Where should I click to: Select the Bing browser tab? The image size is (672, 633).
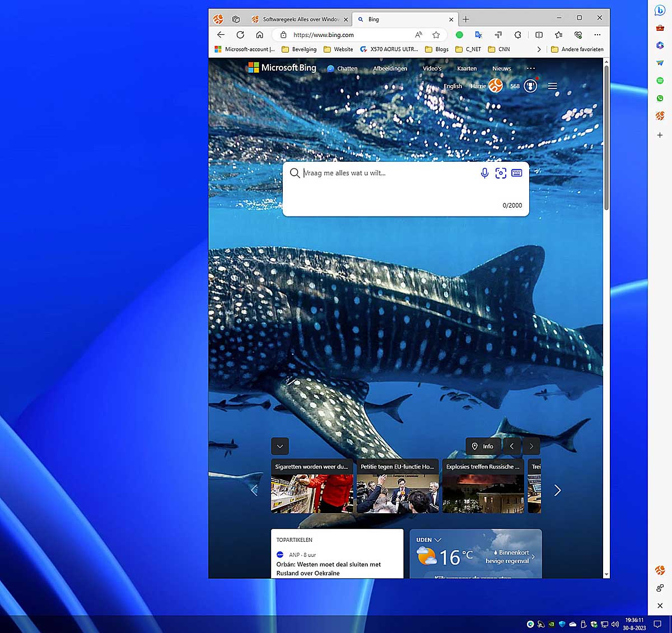click(x=405, y=19)
